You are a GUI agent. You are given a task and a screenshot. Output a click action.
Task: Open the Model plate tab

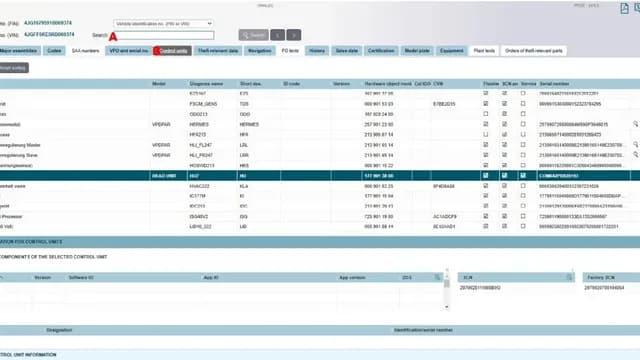417,51
